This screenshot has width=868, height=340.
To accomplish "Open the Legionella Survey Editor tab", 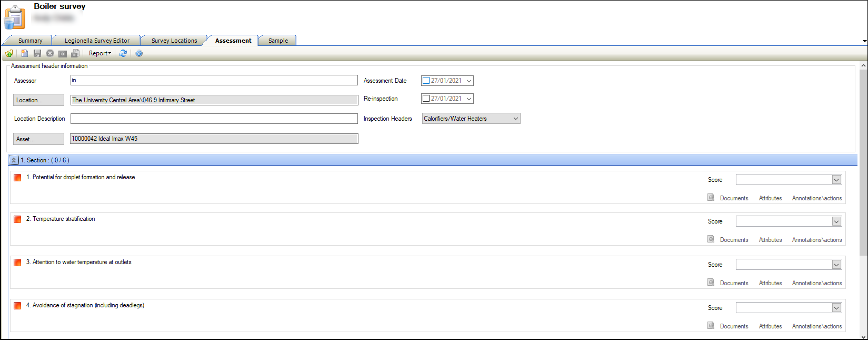I will point(97,41).
